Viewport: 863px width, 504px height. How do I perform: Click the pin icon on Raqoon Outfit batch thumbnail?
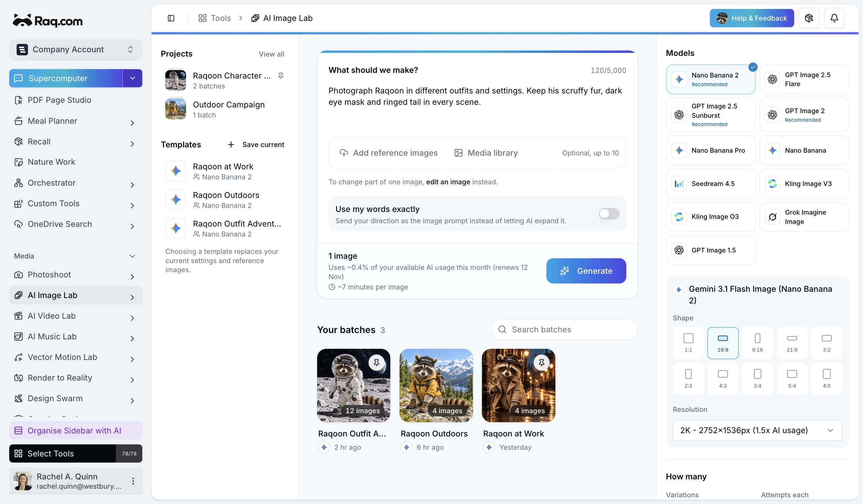pos(376,362)
